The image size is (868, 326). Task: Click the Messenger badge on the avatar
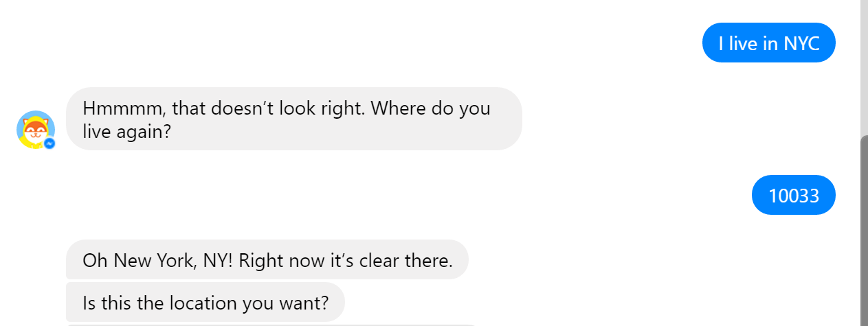point(49,143)
